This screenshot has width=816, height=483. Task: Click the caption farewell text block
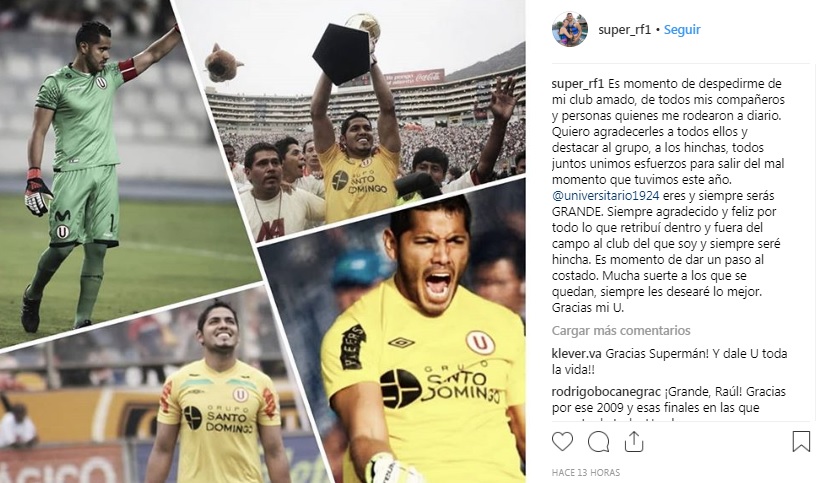coord(668,196)
